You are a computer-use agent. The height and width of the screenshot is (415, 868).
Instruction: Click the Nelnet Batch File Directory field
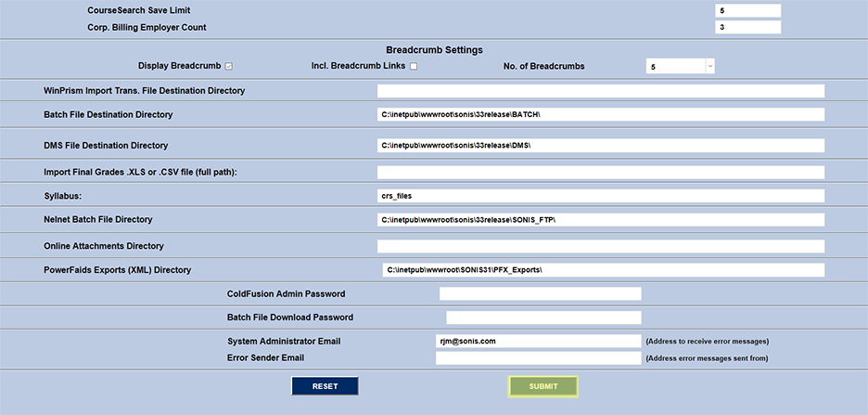tap(600, 219)
